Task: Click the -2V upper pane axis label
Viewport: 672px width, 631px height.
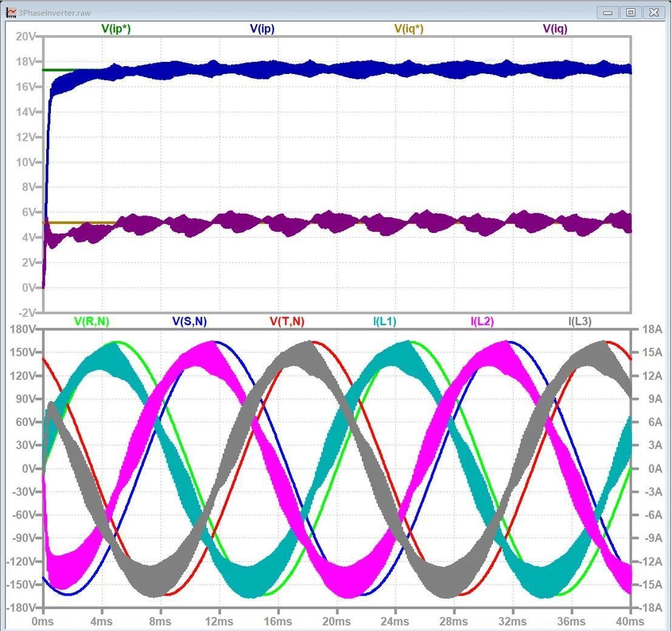Action: coord(27,312)
